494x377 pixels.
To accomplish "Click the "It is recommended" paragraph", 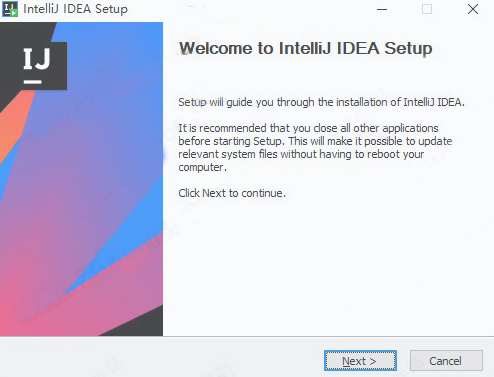I will pos(315,148).
